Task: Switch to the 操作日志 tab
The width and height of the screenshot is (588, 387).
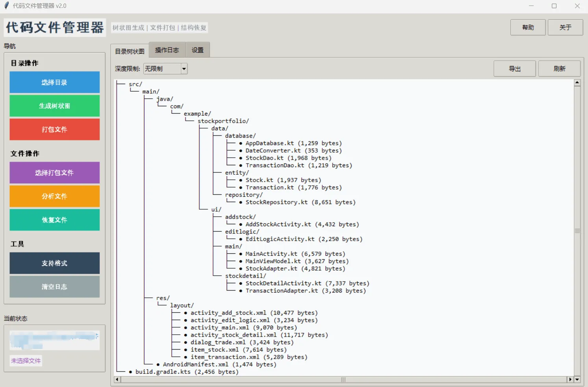Action: click(167, 50)
